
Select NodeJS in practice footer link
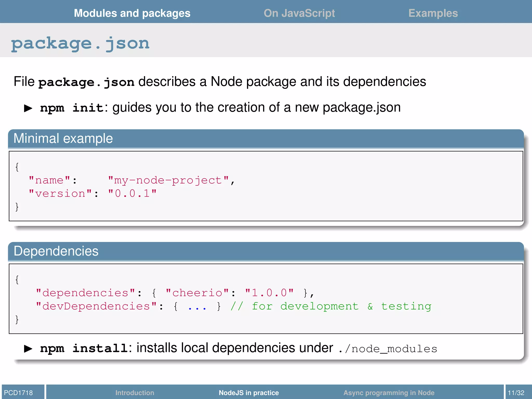[249, 393]
